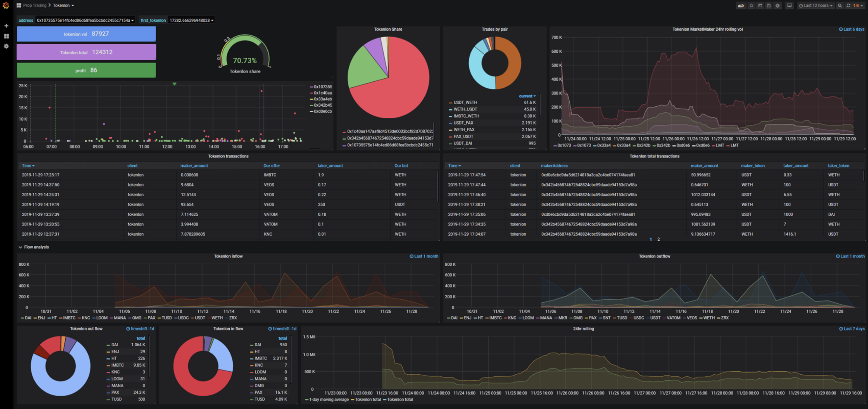
Task: Sort Tokenlon transactions table by Time
Action: (x=28, y=166)
